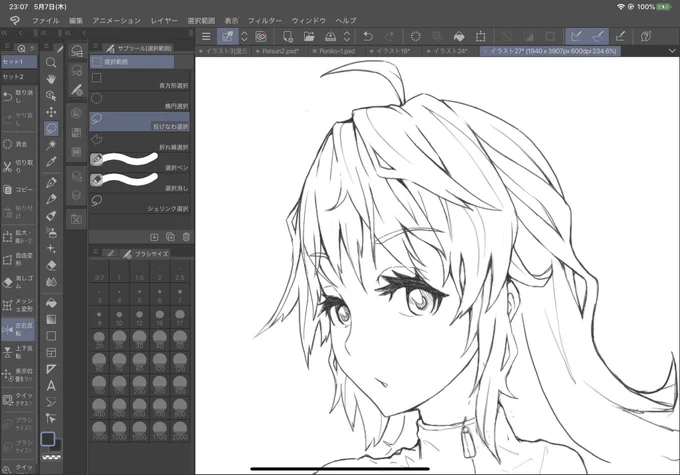This screenshot has height=475, width=680.
Task: Select the Auto select magic wand tool
Action: (x=51, y=145)
